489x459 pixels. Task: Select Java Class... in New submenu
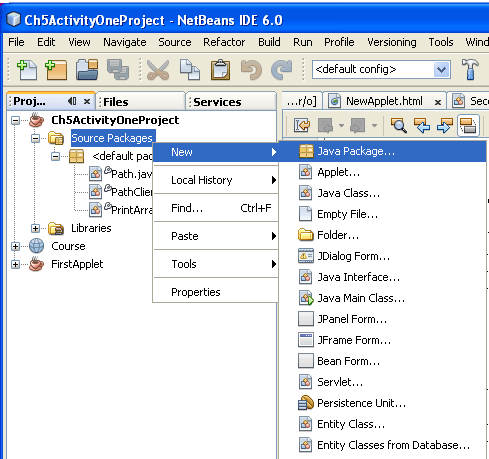pos(383,193)
